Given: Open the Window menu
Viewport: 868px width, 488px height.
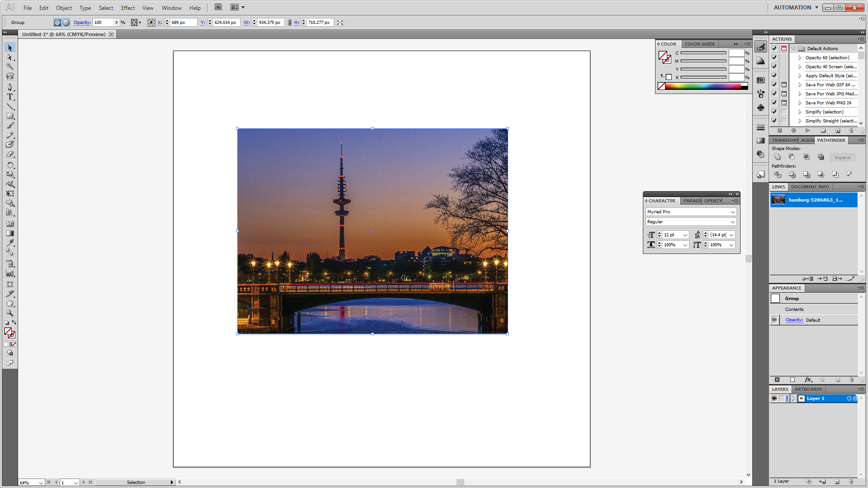Looking at the screenshot, I should pos(172,8).
